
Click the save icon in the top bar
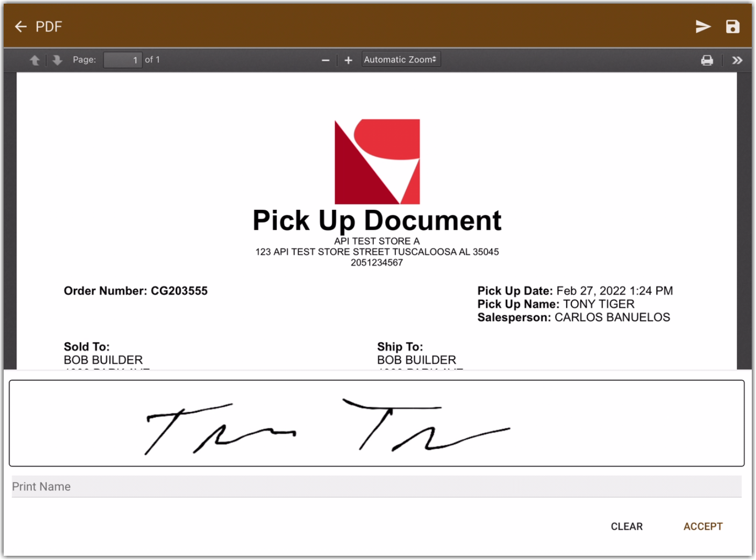[732, 26]
